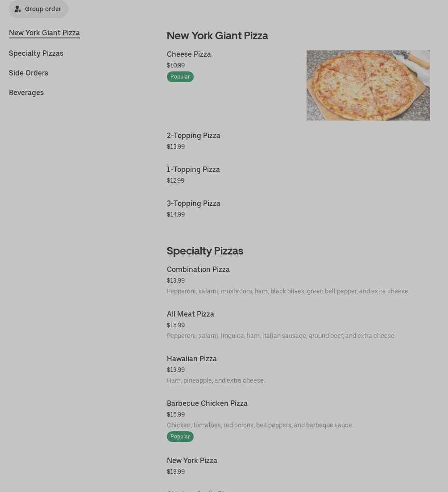Screen dimensions: 448x492
Task: Click Popular badge under Barbecue Chicken Pizza
Action: click(x=180, y=437)
